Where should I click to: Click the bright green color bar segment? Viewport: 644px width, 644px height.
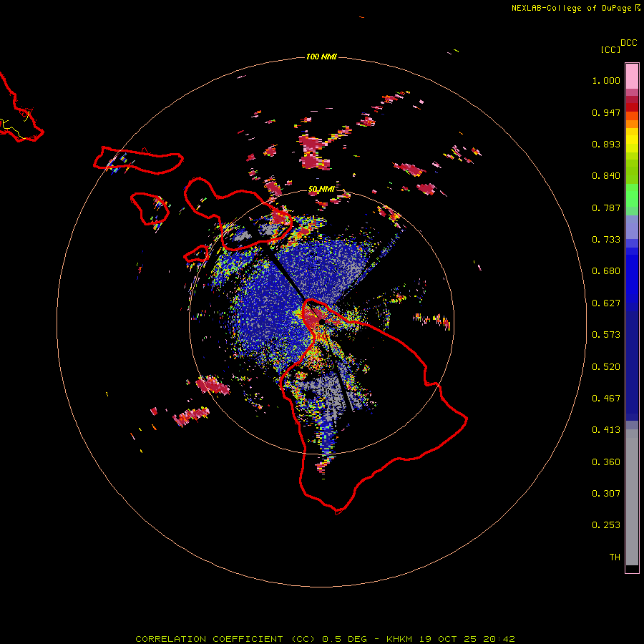click(632, 195)
